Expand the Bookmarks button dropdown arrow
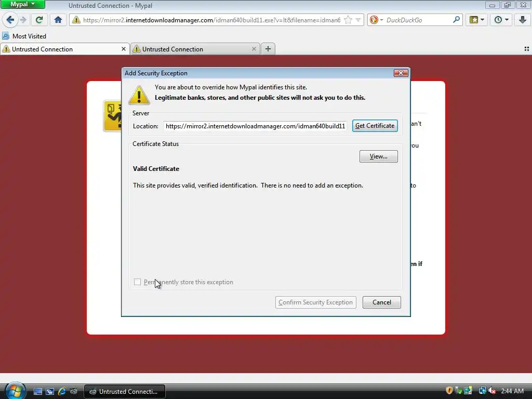 point(483,20)
